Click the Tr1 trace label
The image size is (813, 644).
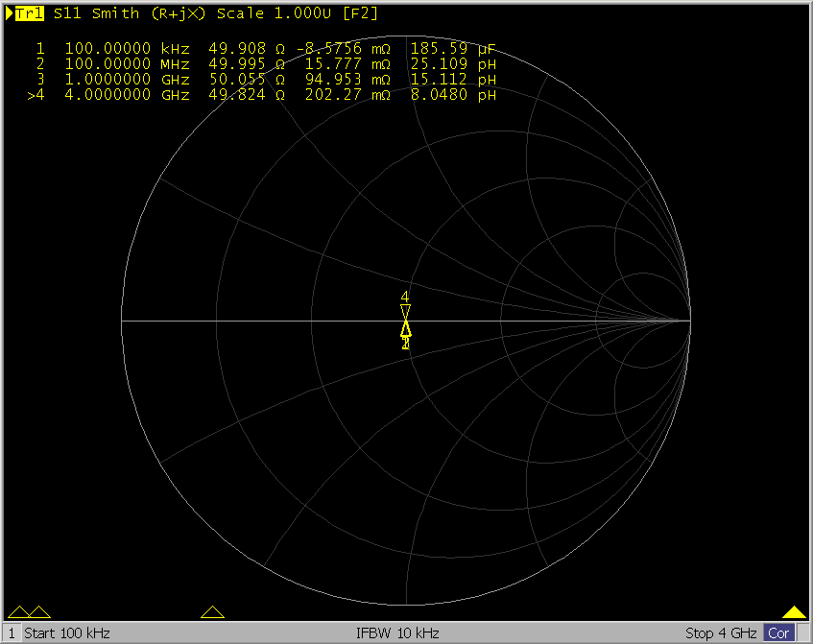30,13
